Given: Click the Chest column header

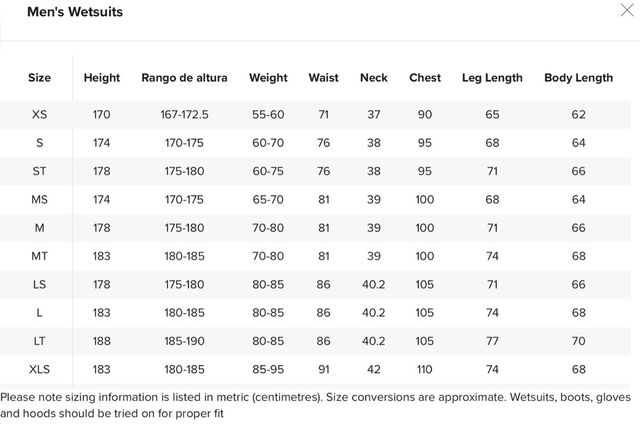Looking at the screenshot, I should tap(425, 78).
